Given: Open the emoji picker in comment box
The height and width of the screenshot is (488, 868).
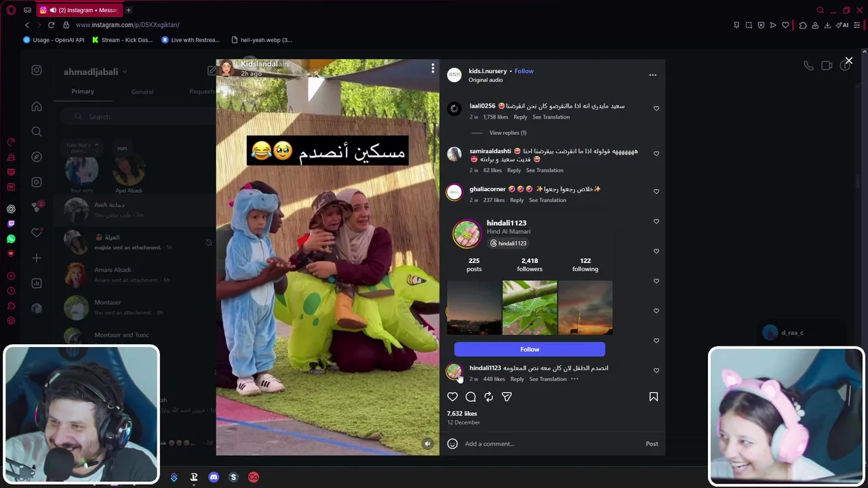Looking at the screenshot, I should [x=452, y=444].
